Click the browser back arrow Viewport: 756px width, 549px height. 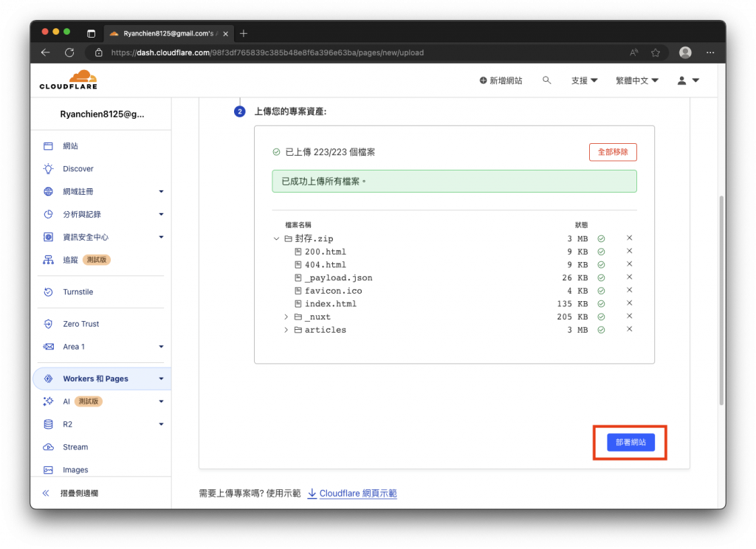click(x=45, y=52)
